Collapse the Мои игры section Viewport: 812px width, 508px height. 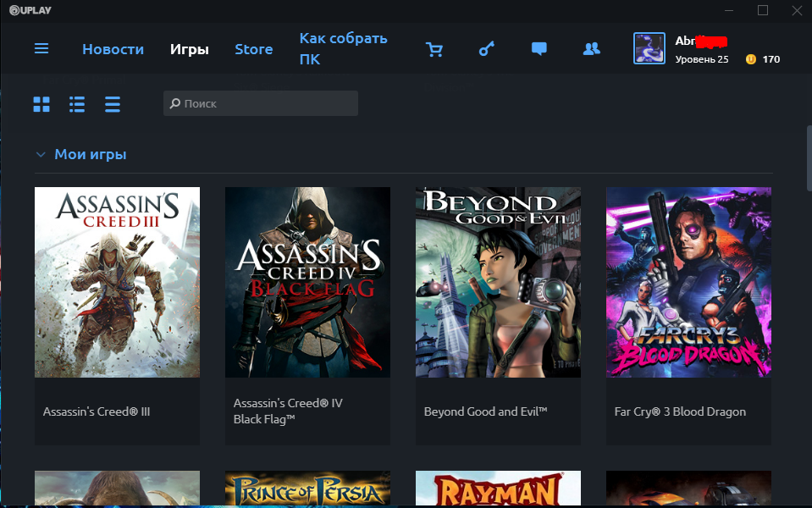[x=41, y=154]
